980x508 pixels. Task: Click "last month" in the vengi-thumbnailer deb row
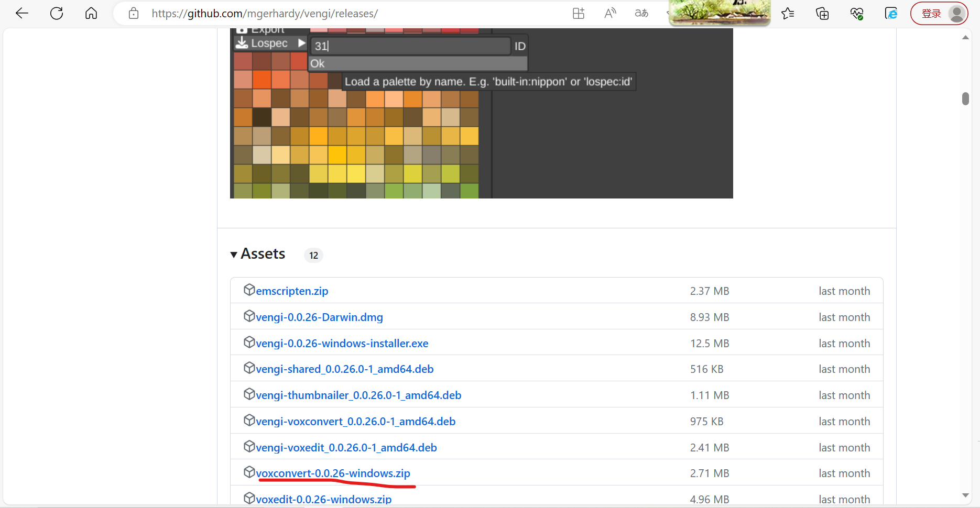(844, 395)
